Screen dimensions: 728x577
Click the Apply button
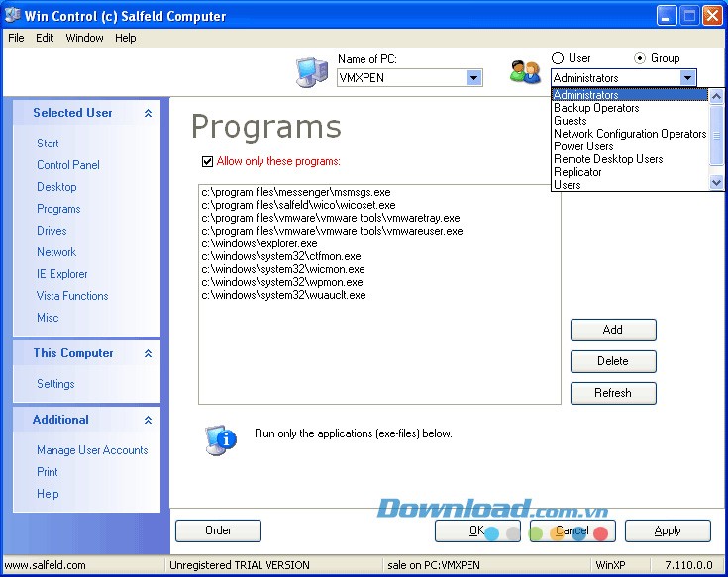(x=668, y=531)
